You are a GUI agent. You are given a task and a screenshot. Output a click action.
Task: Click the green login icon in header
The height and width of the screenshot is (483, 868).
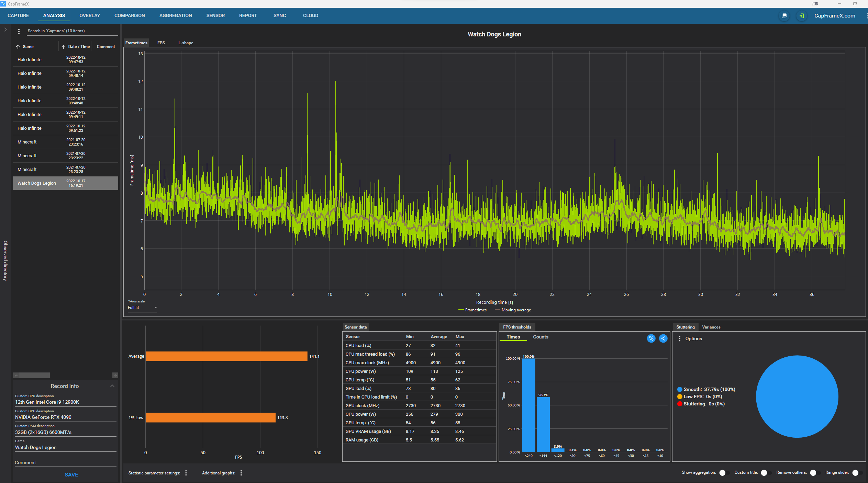(801, 16)
